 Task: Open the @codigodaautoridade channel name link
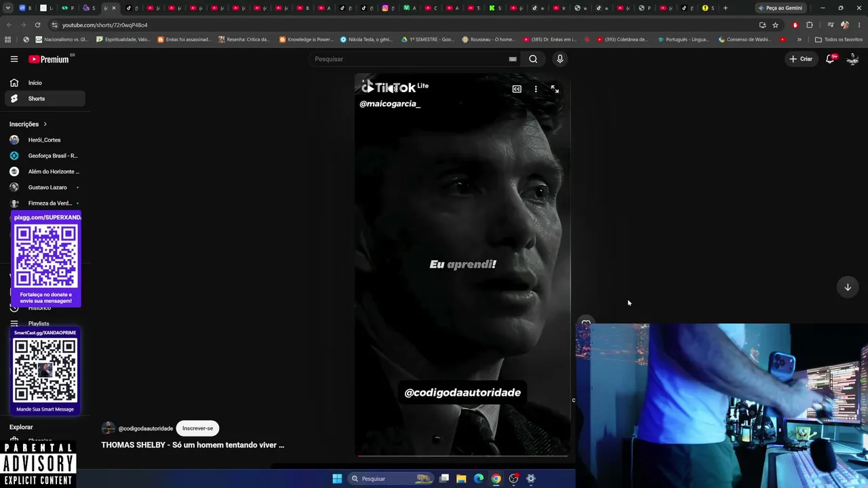(146, 428)
